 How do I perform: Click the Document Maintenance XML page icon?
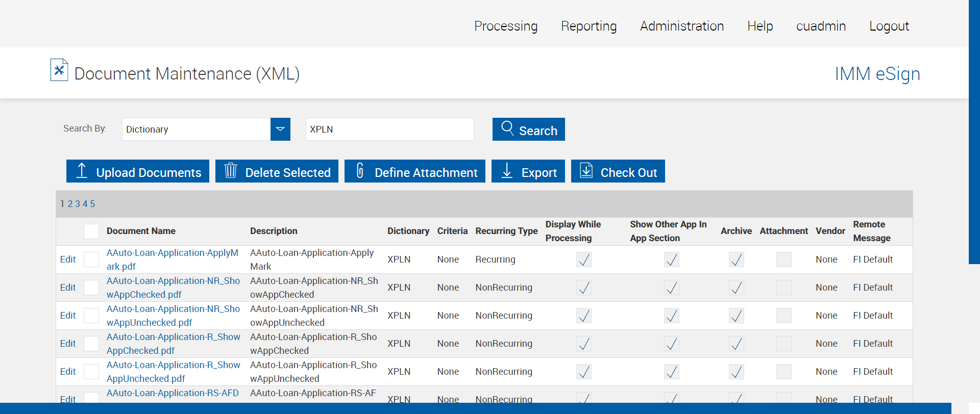pos(59,70)
